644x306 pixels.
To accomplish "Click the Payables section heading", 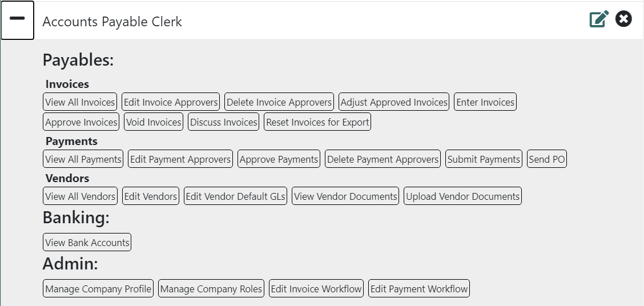I will coord(78,60).
